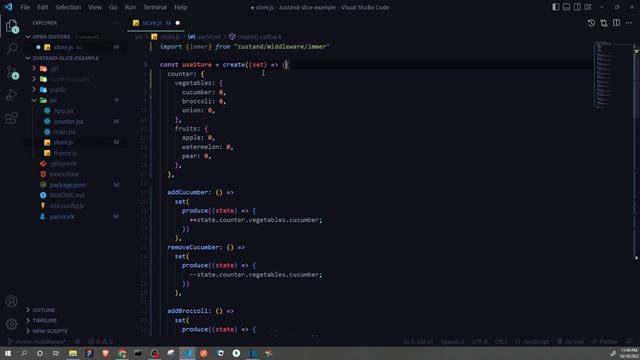Click the Customize Layout icon

[588, 7]
